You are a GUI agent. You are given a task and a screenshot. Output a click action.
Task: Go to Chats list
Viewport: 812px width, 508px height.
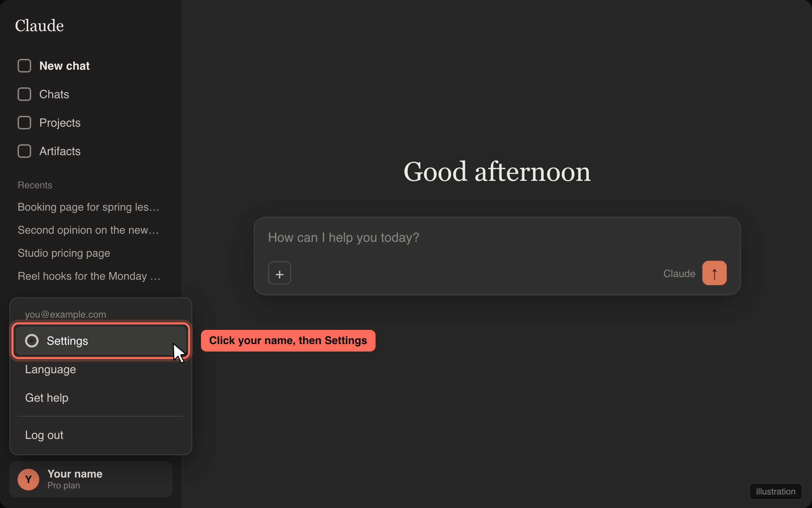pos(54,94)
